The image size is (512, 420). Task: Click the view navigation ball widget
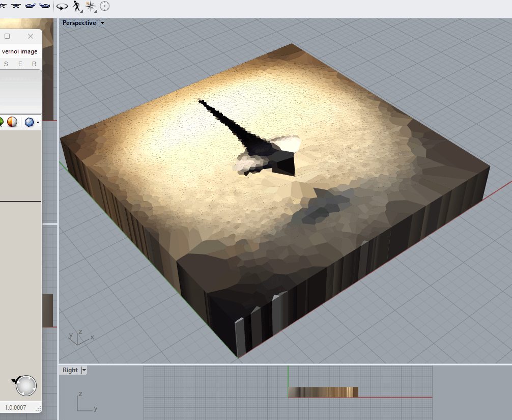[x=26, y=385]
